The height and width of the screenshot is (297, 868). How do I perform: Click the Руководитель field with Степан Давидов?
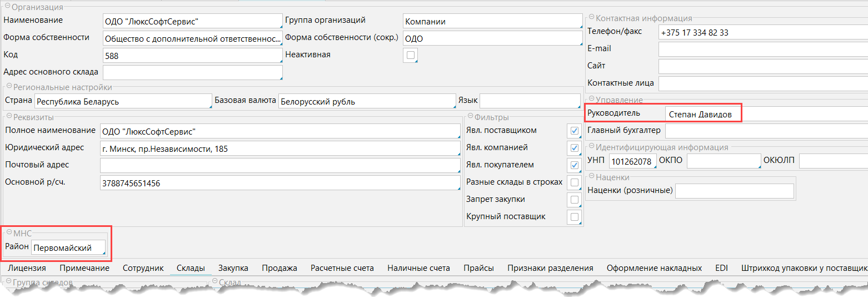pyautogui.click(x=703, y=114)
